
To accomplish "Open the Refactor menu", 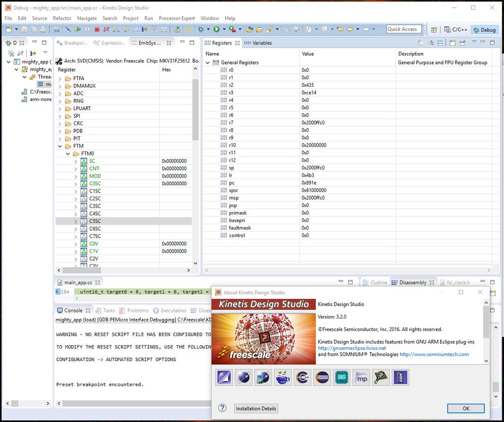I will [62, 18].
